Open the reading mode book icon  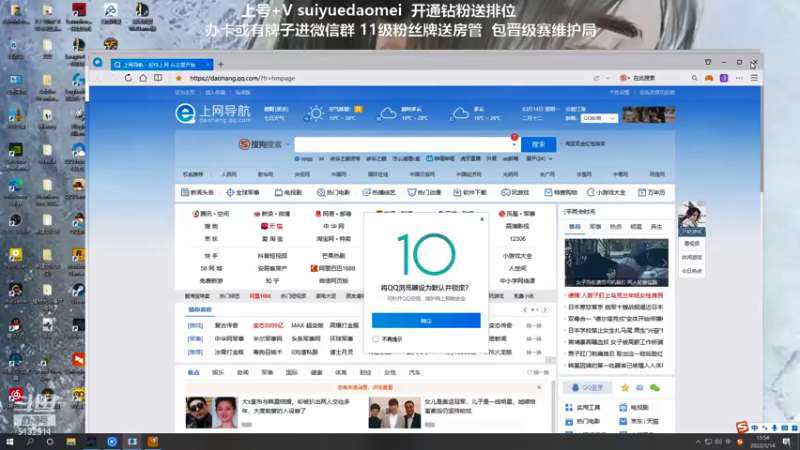tap(158, 78)
